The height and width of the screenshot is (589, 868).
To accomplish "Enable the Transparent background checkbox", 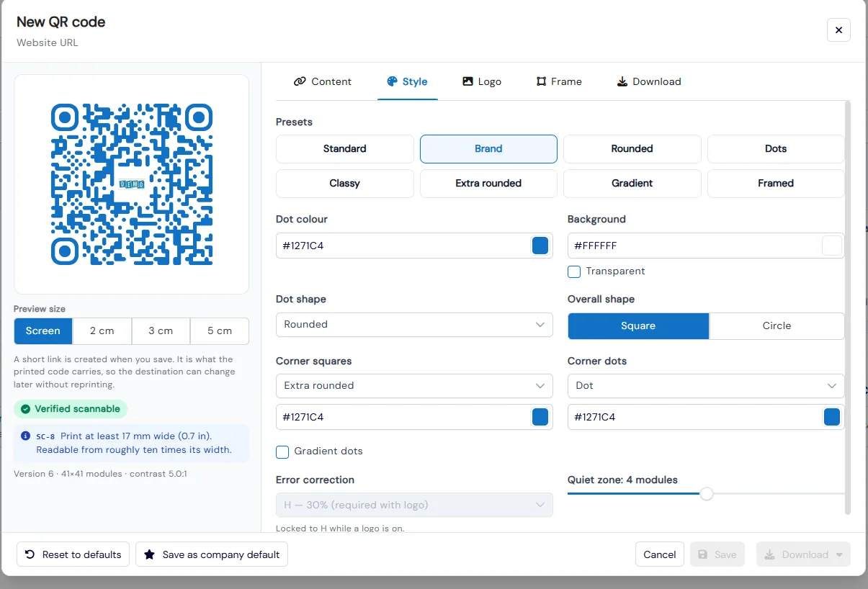I will [x=574, y=271].
